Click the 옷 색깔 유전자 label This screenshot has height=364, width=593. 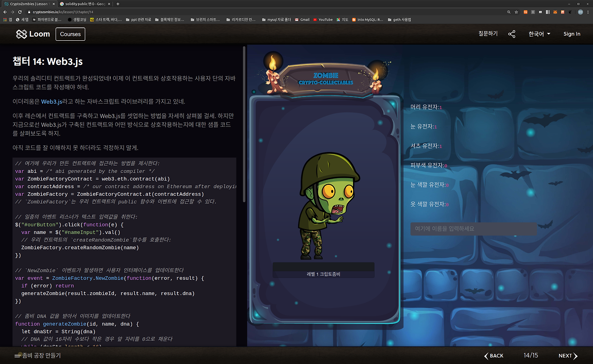428,204
